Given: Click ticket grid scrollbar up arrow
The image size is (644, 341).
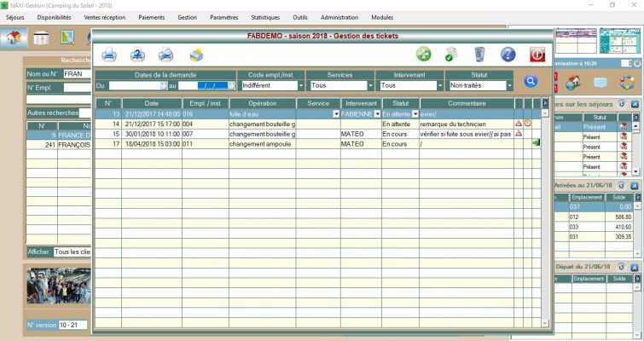Looking at the screenshot, I should [x=545, y=113].
